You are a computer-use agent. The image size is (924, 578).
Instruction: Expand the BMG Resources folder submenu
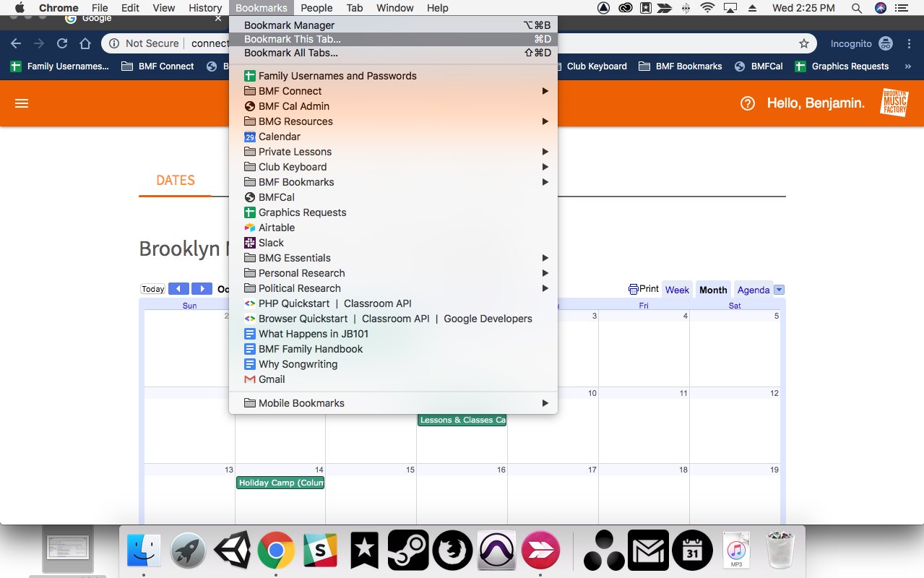point(393,121)
